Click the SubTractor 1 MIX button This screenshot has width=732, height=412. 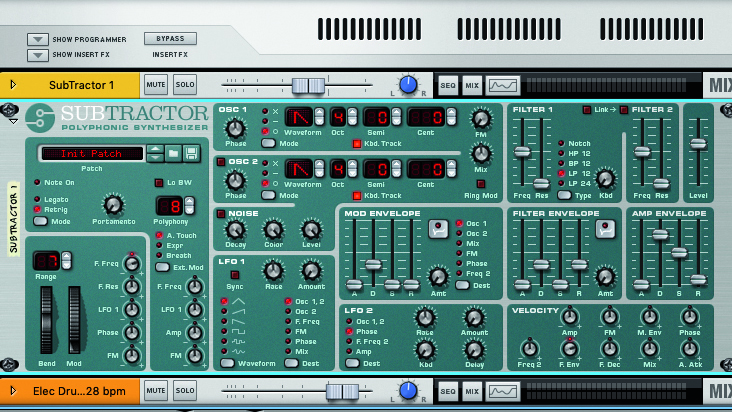point(472,85)
